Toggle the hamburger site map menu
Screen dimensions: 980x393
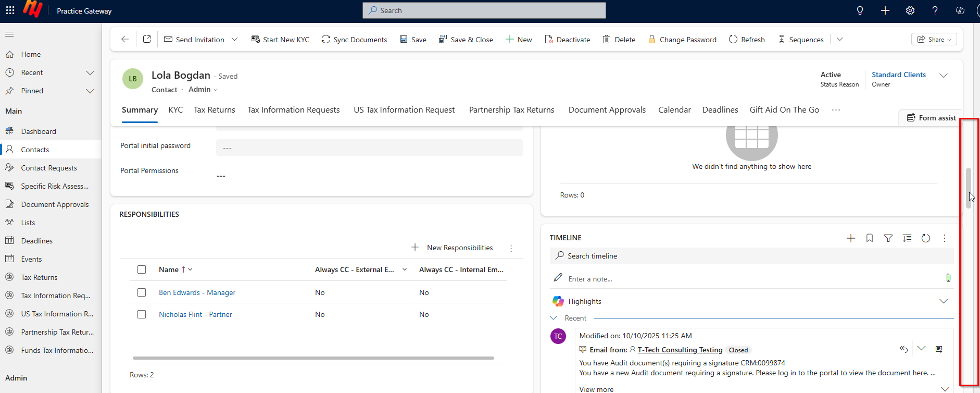point(9,34)
